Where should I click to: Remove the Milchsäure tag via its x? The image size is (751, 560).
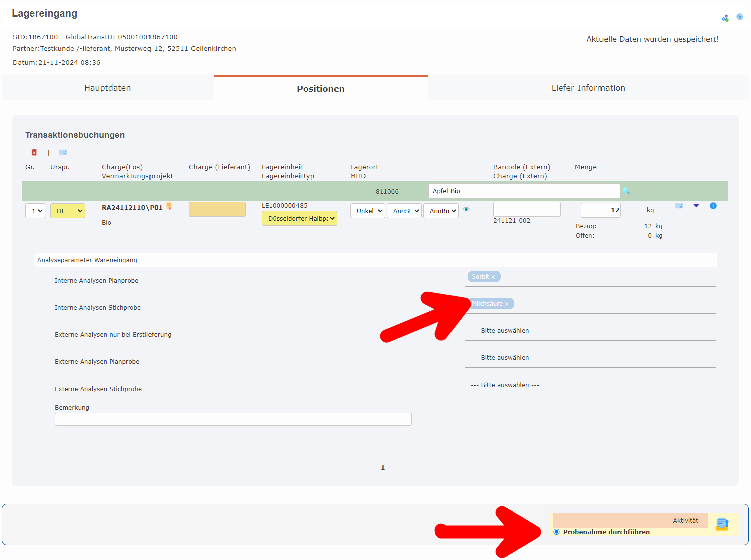click(x=507, y=304)
